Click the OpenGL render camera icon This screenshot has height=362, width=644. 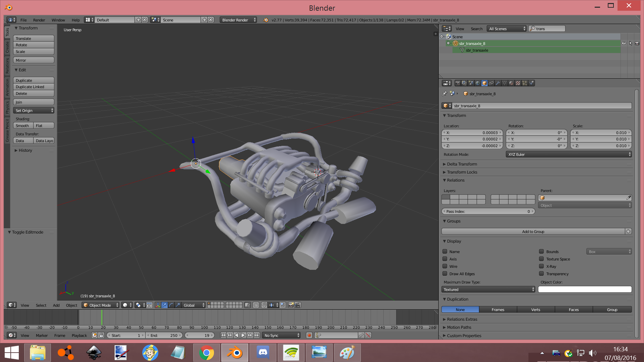point(291,305)
